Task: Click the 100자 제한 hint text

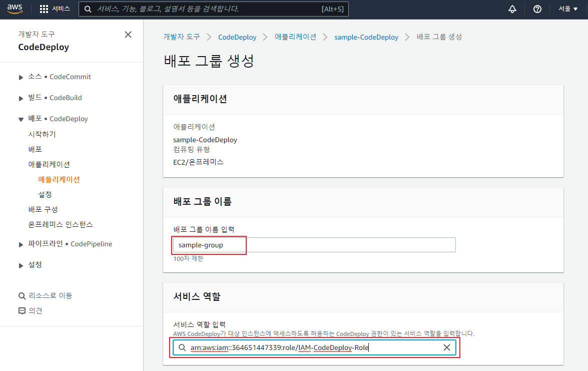Action: 188,258
